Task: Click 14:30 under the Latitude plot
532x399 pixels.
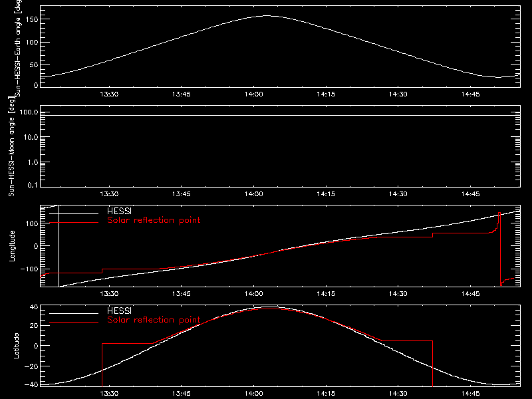Action: (398, 394)
